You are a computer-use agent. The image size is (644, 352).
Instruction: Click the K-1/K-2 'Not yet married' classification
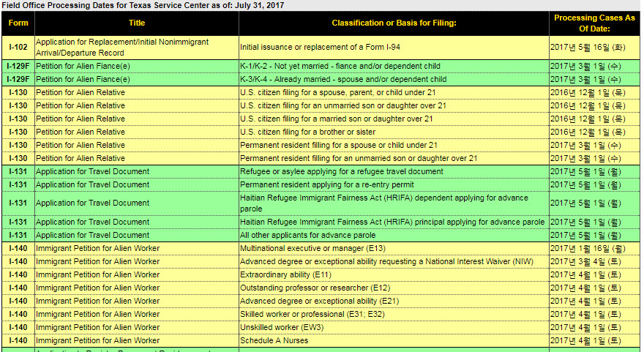340,66
